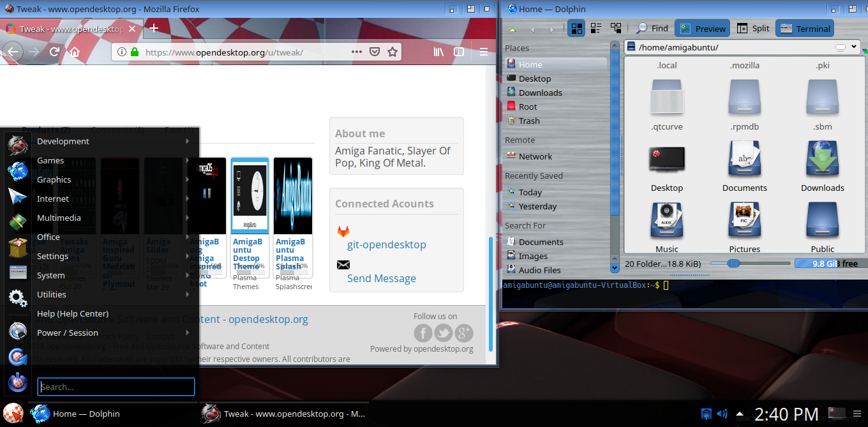Open the Dolphin location bar dropdown arrow
The image size is (868, 427).
tap(854, 47)
